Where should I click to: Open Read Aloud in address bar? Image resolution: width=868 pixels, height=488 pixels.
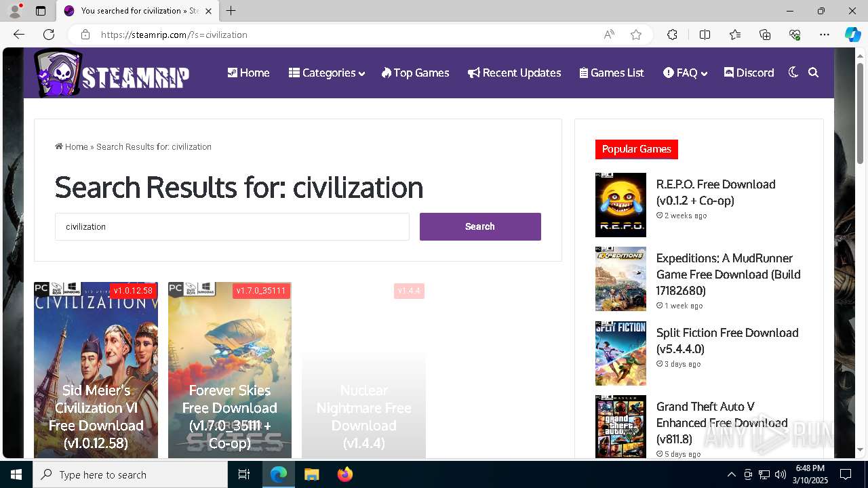[609, 35]
